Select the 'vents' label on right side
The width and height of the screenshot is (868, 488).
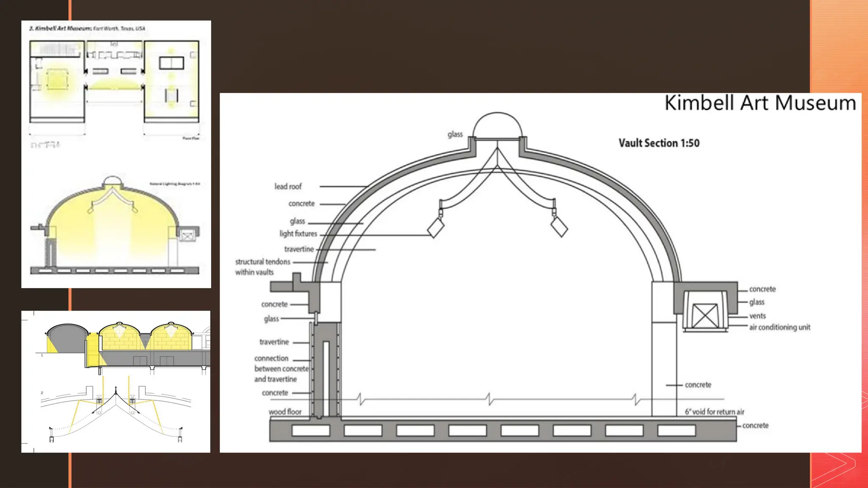[x=757, y=316]
